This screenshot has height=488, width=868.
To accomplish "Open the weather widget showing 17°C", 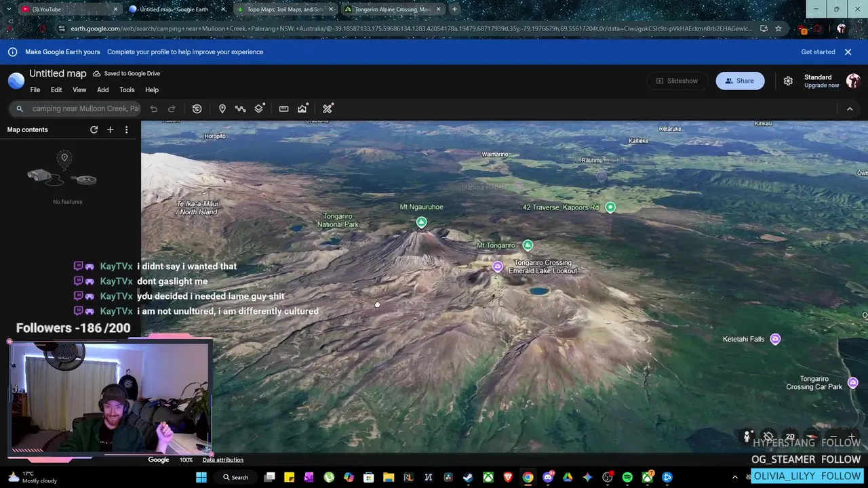I will pyautogui.click(x=33, y=477).
